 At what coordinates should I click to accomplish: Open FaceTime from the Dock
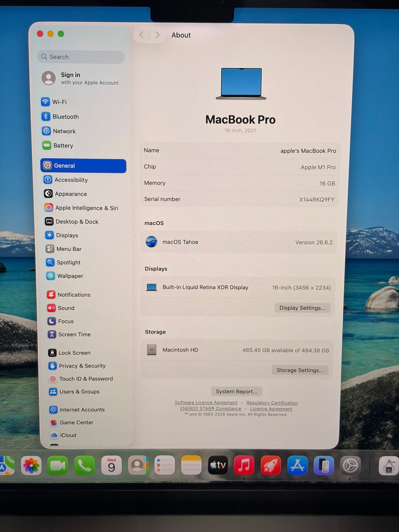[x=58, y=465]
